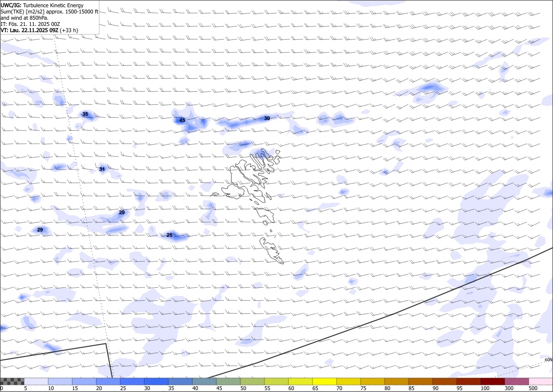Click the southernmost Faroe island outline
This screenshot has height=392, width=553.
pyautogui.click(x=272, y=251)
